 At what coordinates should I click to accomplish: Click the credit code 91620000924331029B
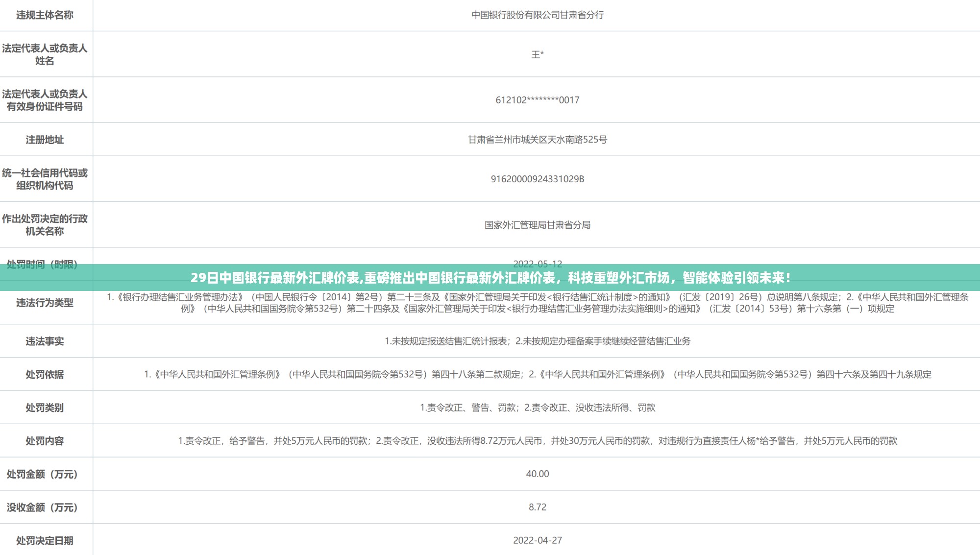(538, 179)
